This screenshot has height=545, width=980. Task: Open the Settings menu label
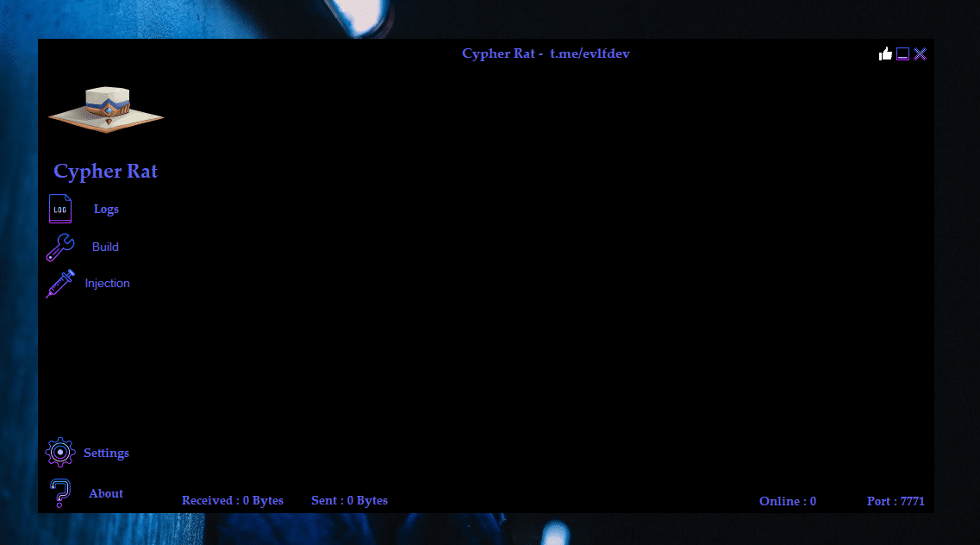click(106, 453)
